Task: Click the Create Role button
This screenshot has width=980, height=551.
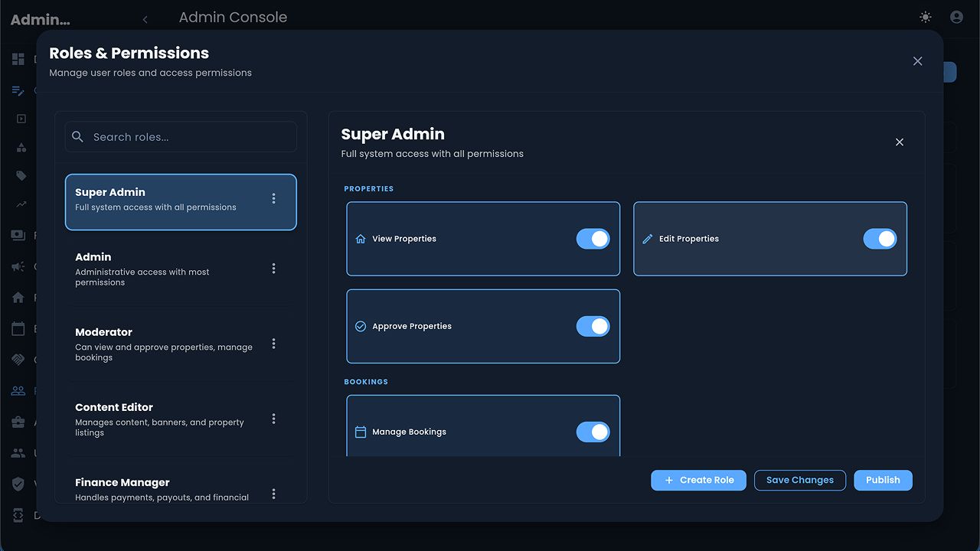Action: coord(698,480)
